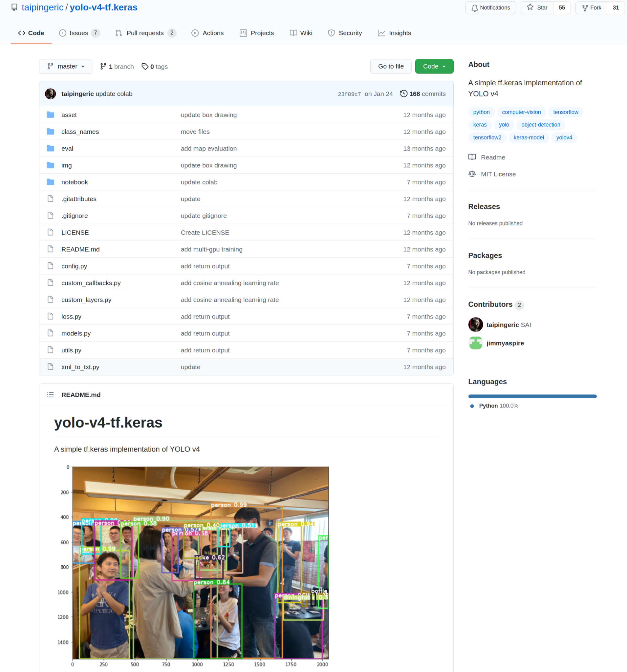Screen dimensions: 627x672
Task: Click the notebook folder icon
Action: (x=51, y=182)
